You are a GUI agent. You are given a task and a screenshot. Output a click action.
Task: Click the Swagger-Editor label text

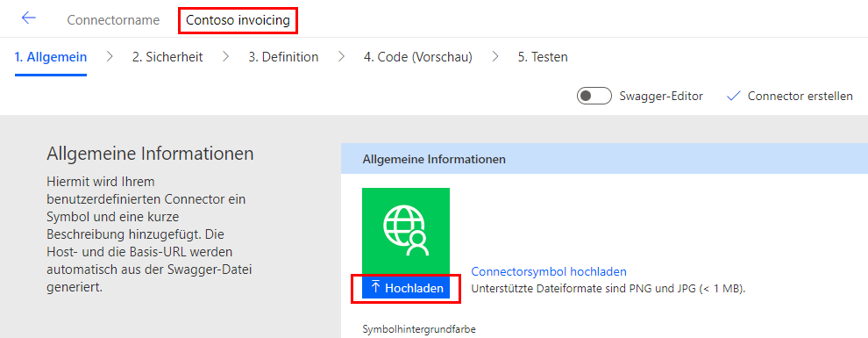click(x=661, y=96)
